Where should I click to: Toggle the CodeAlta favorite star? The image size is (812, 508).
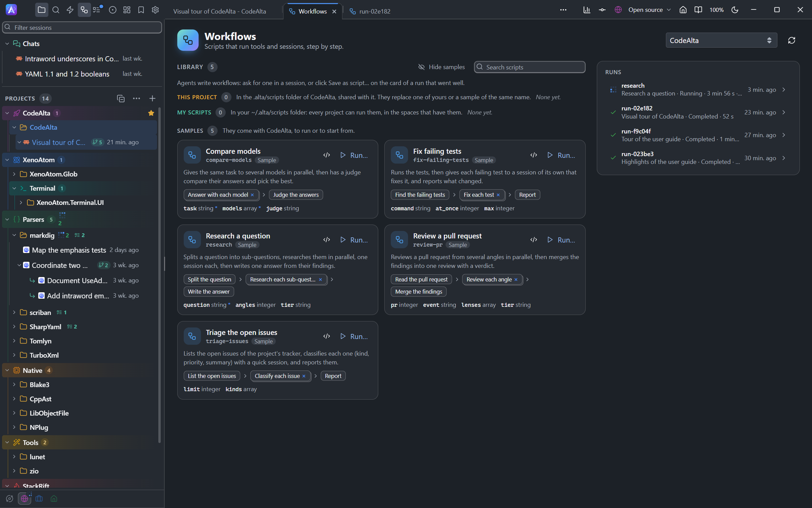pos(151,113)
